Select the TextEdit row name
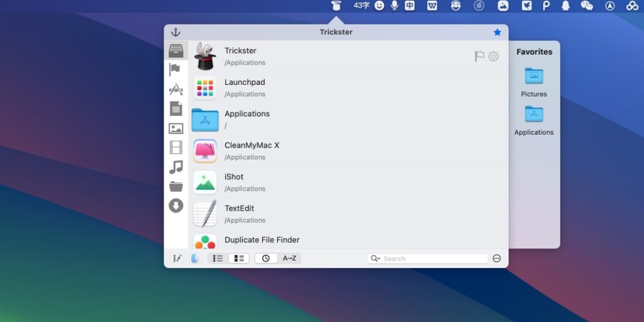 [239, 208]
